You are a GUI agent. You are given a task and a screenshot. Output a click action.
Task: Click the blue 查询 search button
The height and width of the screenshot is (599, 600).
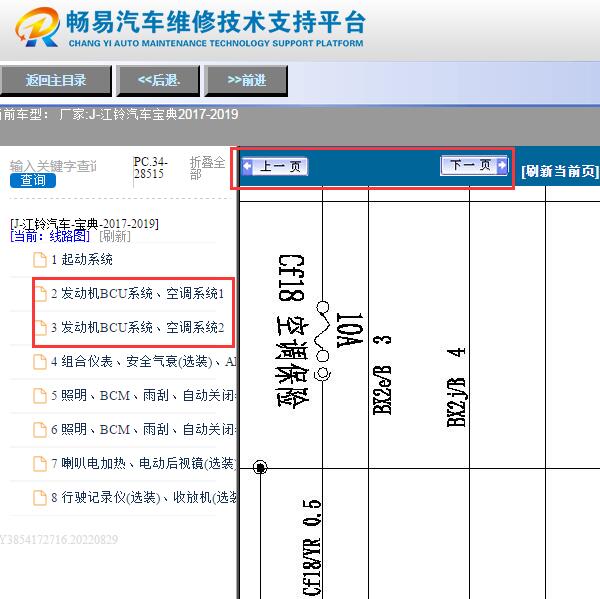(x=33, y=180)
